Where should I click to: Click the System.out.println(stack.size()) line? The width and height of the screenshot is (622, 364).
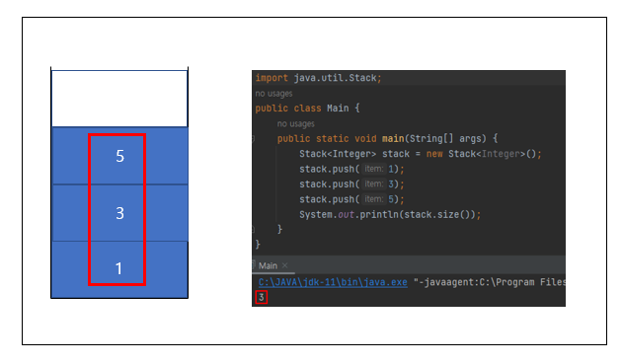click(x=390, y=214)
